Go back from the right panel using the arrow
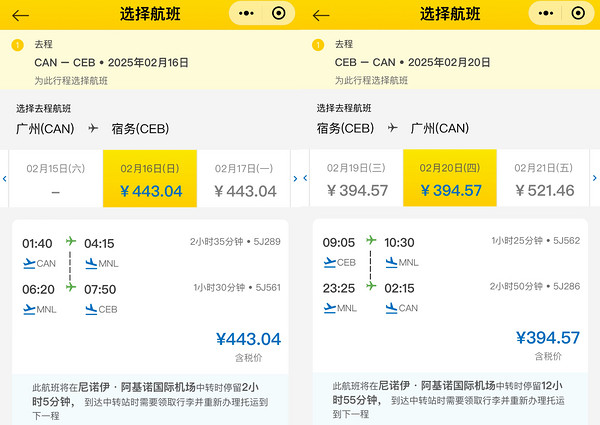600x425 pixels. pyautogui.click(x=321, y=15)
